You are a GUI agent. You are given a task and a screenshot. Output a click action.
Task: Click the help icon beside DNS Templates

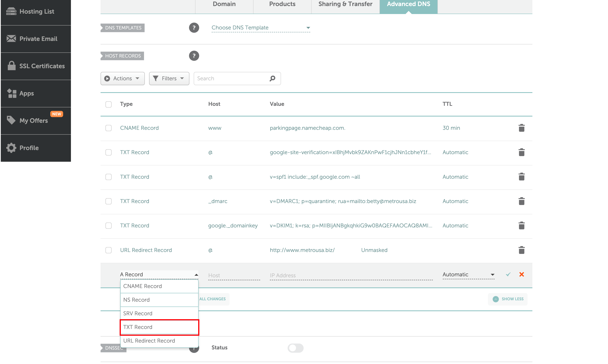(194, 28)
